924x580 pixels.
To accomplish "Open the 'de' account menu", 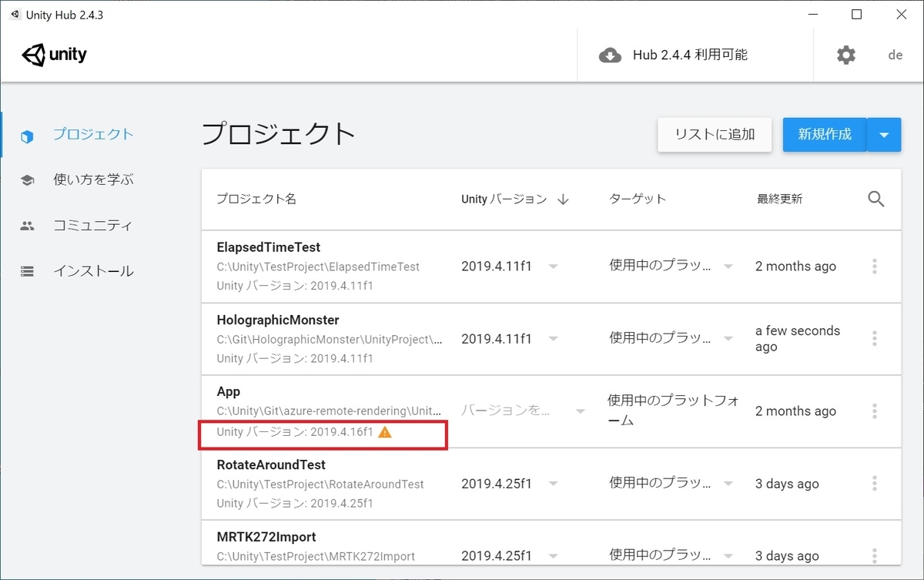I will pyautogui.click(x=896, y=55).
